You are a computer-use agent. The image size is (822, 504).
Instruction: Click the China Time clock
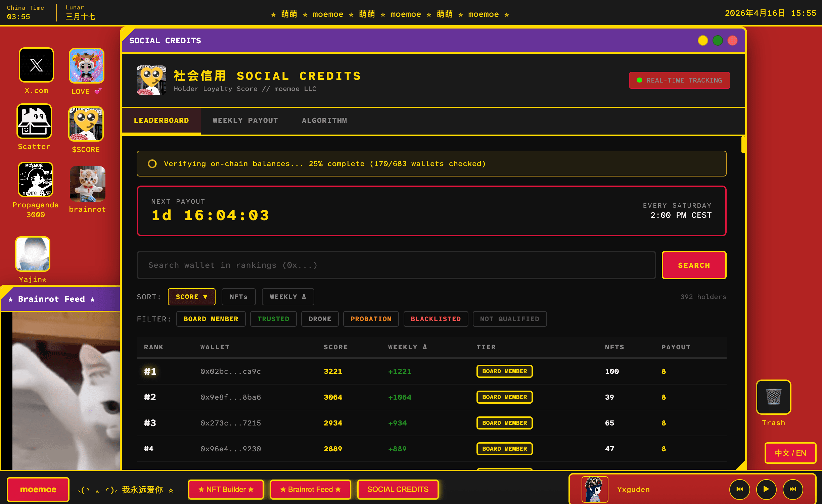(26, 12)
